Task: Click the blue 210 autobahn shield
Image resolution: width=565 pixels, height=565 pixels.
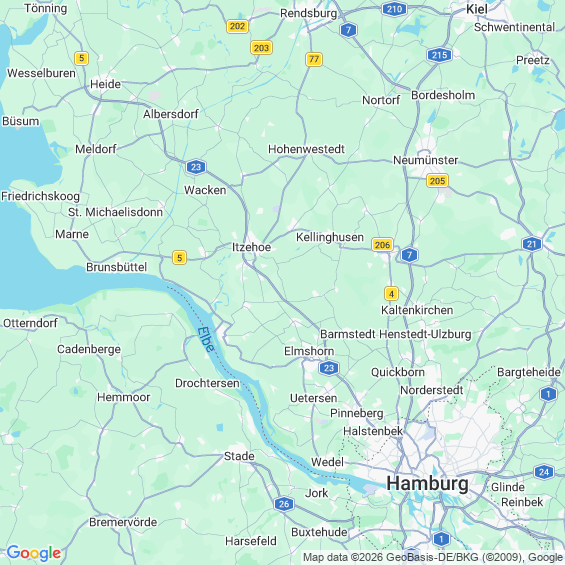Action: pyautogui.click(x=394, y=9)
